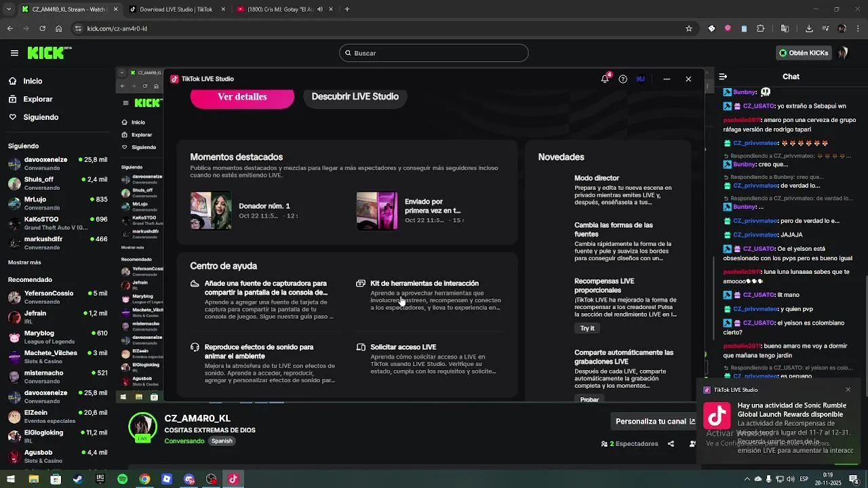Screen dimensions: 868x488
Task: Open the Kick hamburger menu
Action: (14, 53)
